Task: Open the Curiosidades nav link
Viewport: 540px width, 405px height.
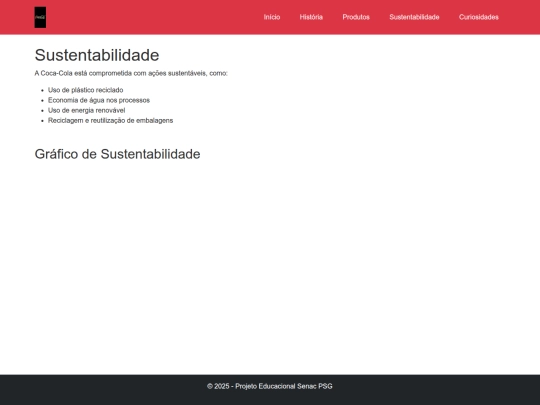Action: tap(478, 17)
